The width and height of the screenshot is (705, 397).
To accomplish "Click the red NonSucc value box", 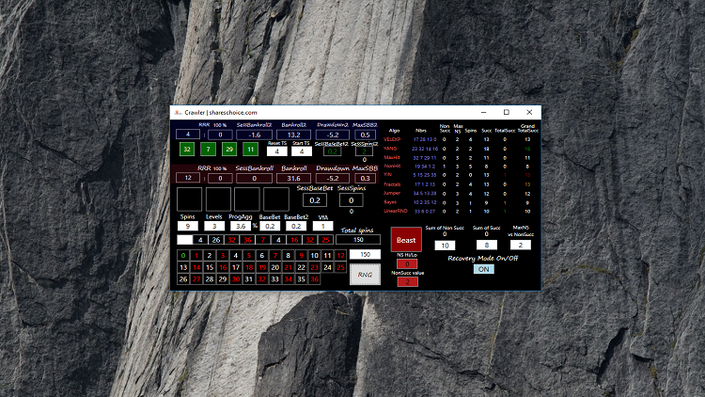I will pyautogui.click(x=407, y=282).
